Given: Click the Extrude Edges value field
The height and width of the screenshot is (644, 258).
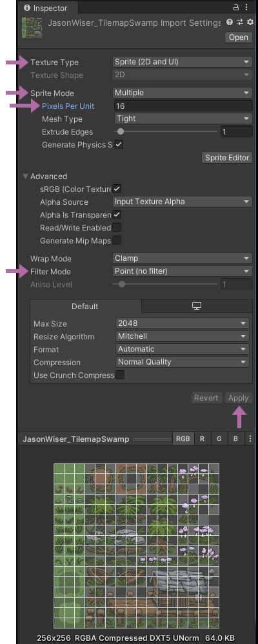Looking at the screenshot, I should pos(237,132).
